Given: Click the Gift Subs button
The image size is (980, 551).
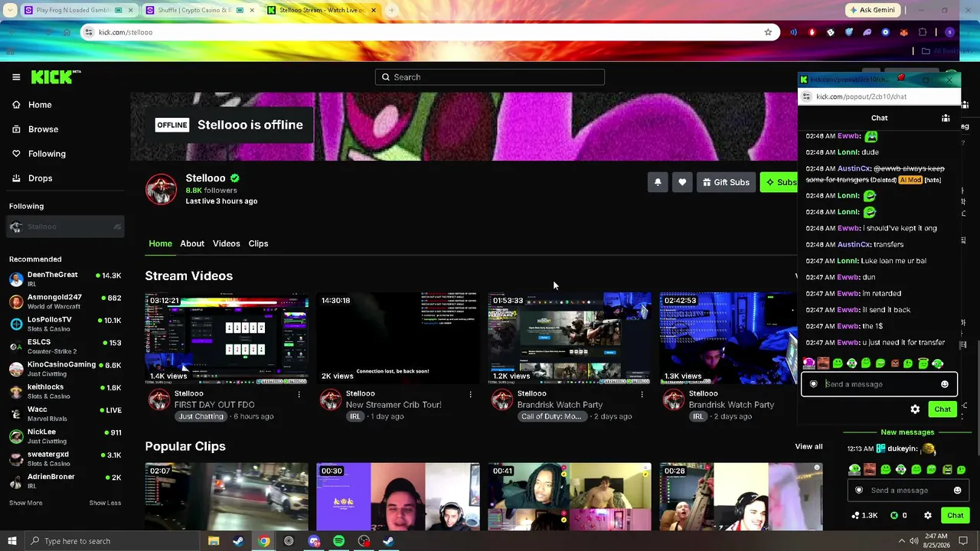Looking at the screenshot, I should click(x=726, y=182).
